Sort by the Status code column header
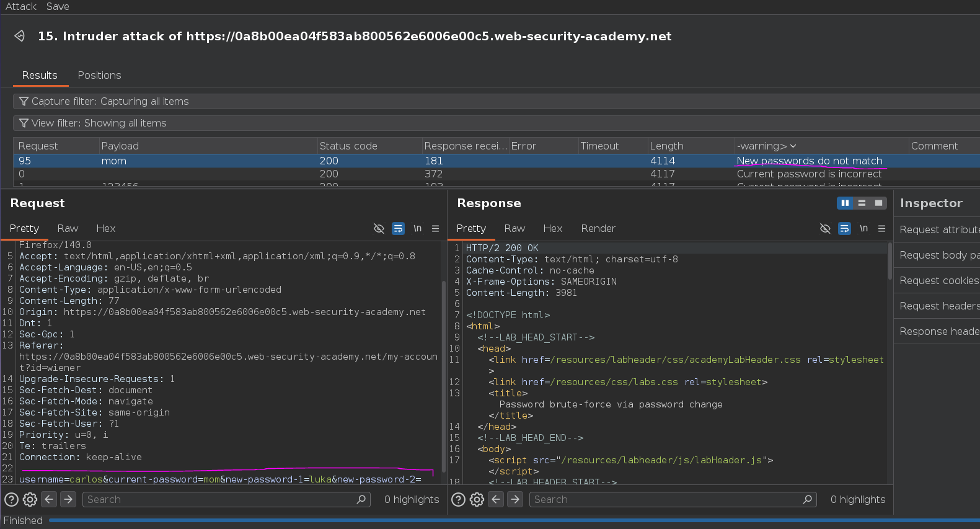This screenshot has height=529, width=980. 369,146
